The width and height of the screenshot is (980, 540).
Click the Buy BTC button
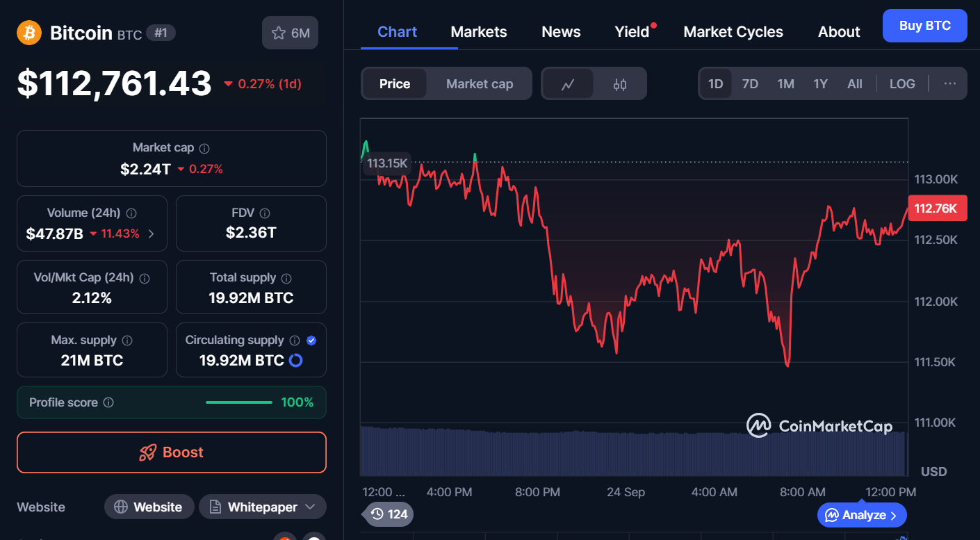tap(924, 26)
